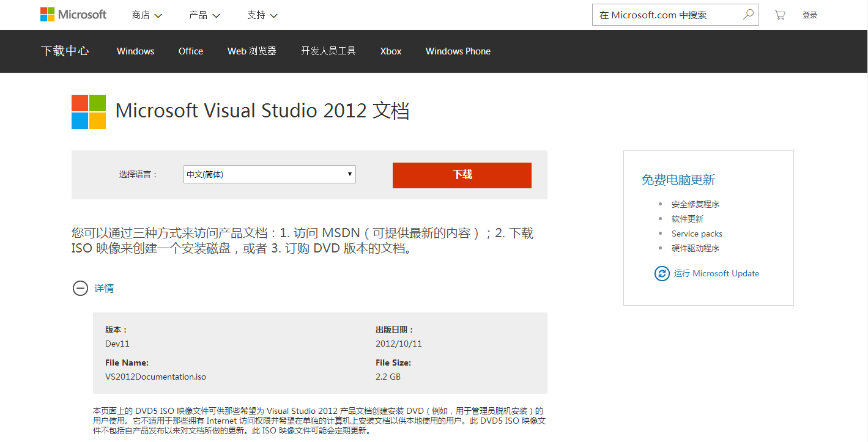This screenshot has width=868, height=442.
Task: Open the 选择语言 dropdown set to 中文(简体)
Action: [270, 174]
